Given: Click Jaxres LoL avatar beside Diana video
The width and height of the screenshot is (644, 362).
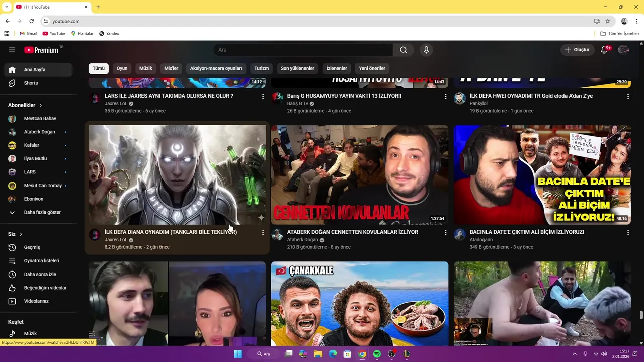Looking at the screenshot, I should click(94, 235).
